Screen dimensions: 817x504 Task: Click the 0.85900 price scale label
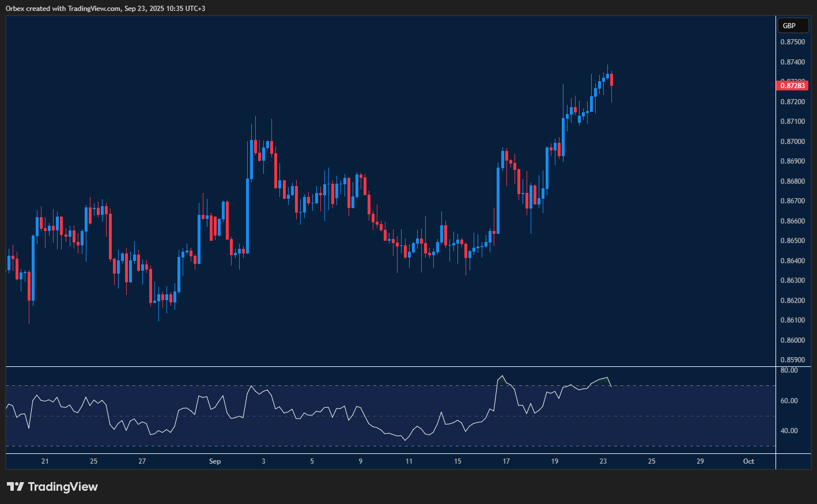coord(793,360)
